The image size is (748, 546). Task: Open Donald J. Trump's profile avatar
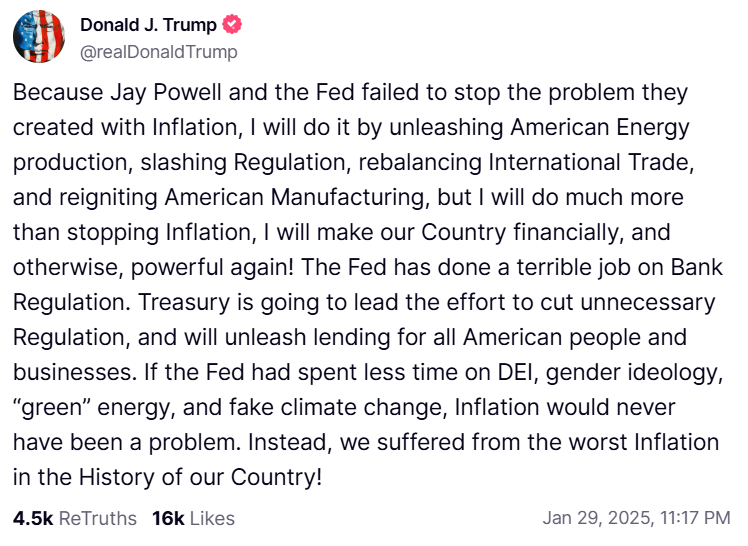pyautogui.click(x=39, y=37)
